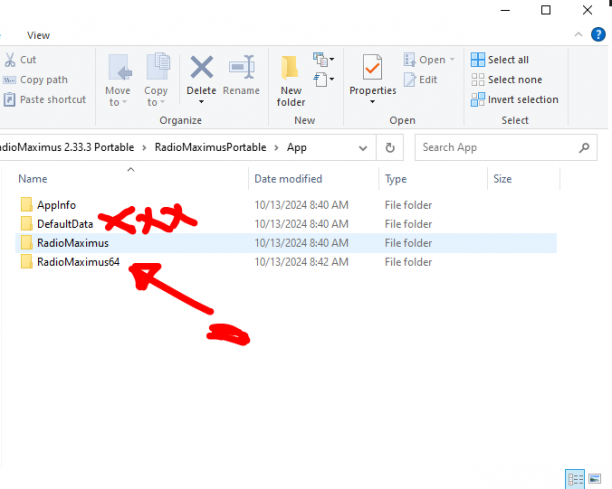Expand the Open dropdown arrow

[x=452, y=60]
